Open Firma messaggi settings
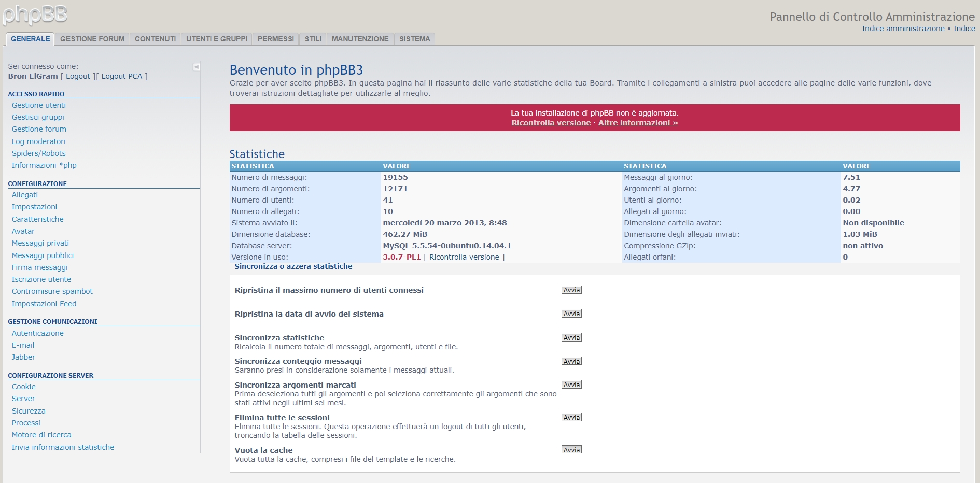 click(40, 267)
